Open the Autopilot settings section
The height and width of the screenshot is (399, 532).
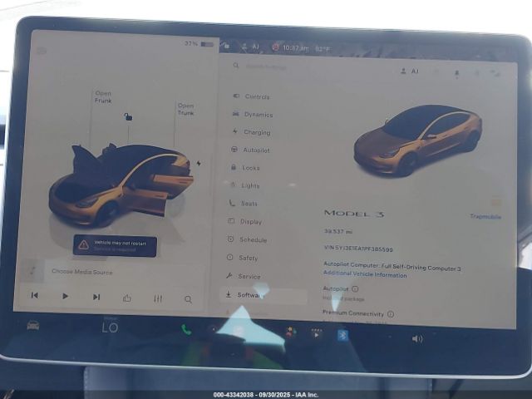click(x=255, y=150)
